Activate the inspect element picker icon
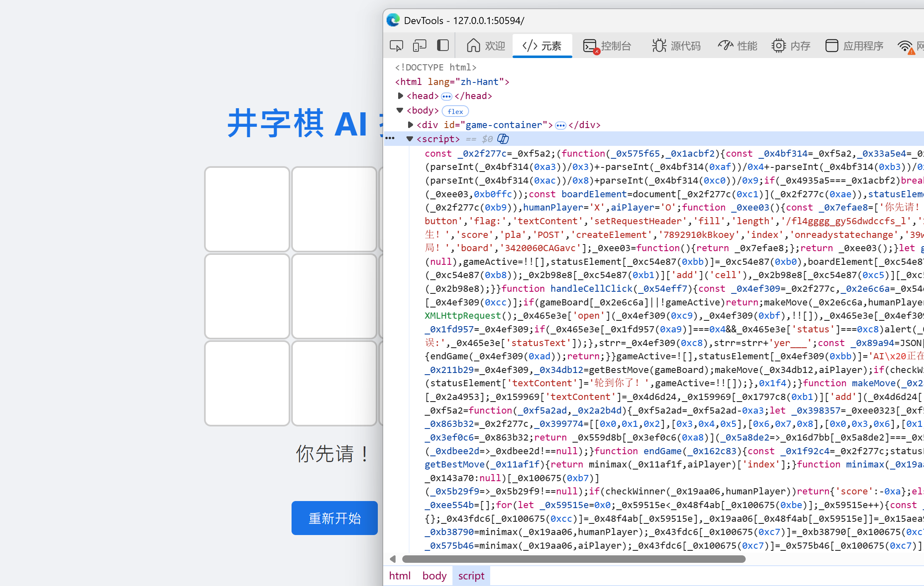 [x=396, y=46]
